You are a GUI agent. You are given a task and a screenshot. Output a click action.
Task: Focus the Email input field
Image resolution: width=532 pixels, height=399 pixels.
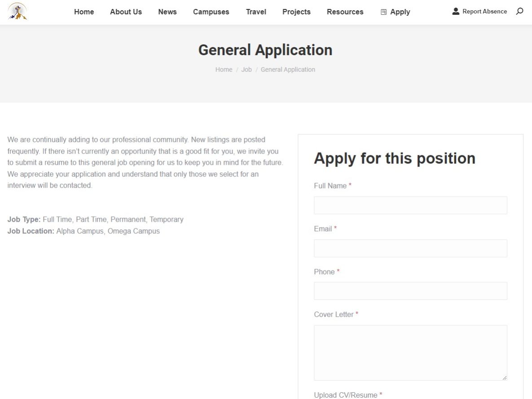click(x=410, y=248)
